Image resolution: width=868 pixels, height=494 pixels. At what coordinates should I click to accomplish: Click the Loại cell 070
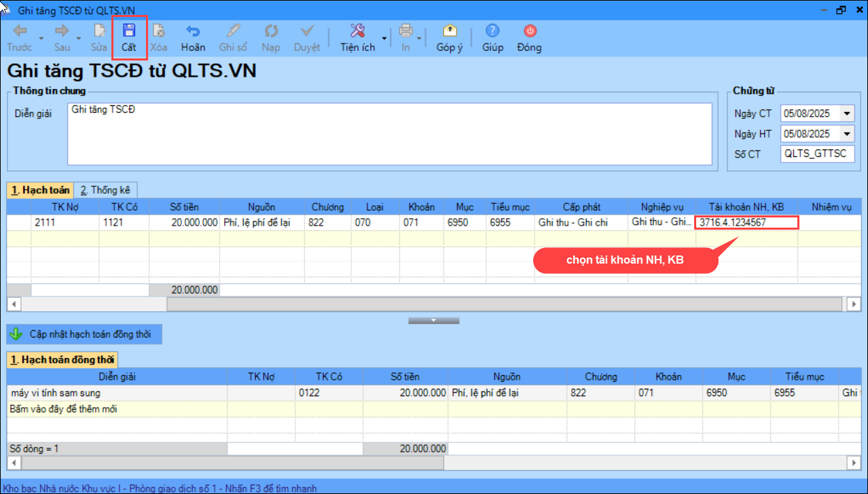(374, 222)
